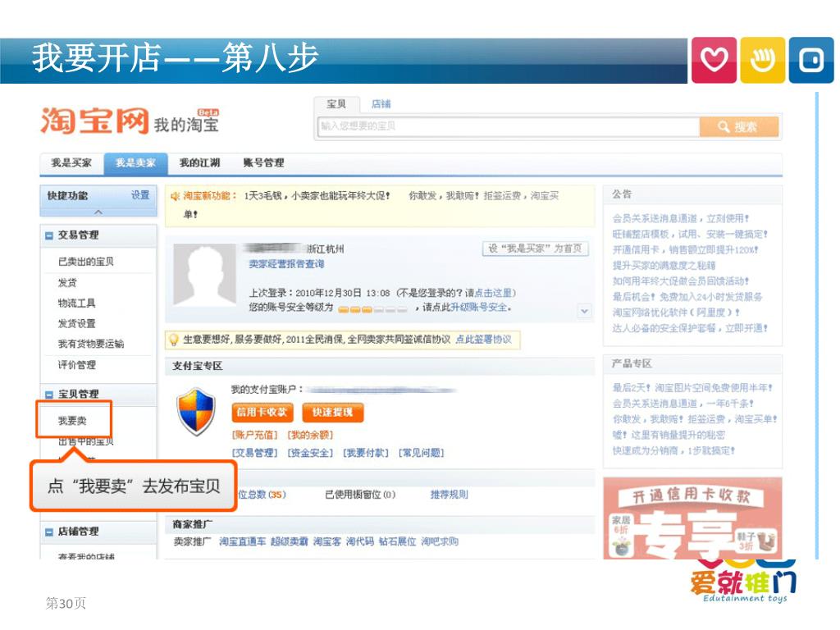Image resolution: width=840 pixels, height=630 pixels.
Task: Open announcement 达人必备的安全保护套餐
Action: coord(690,328)
